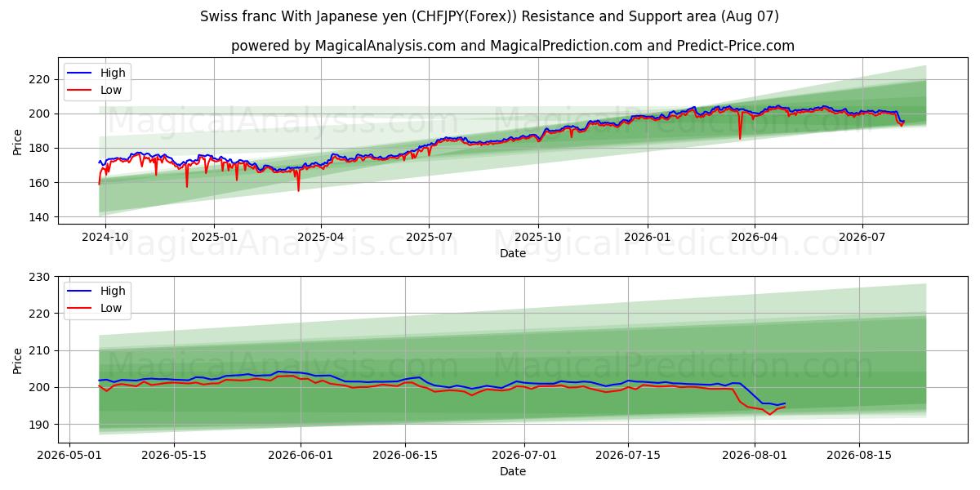Click 'Low' in the lower chart legend
Viewport: 980px width, 490px height.
tap(111, 308)
